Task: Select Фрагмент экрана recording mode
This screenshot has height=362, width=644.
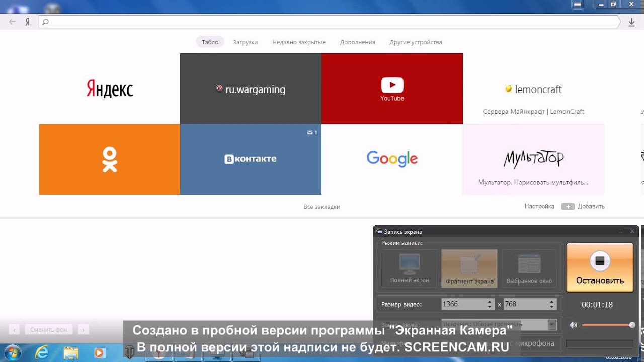Action: 469,268
